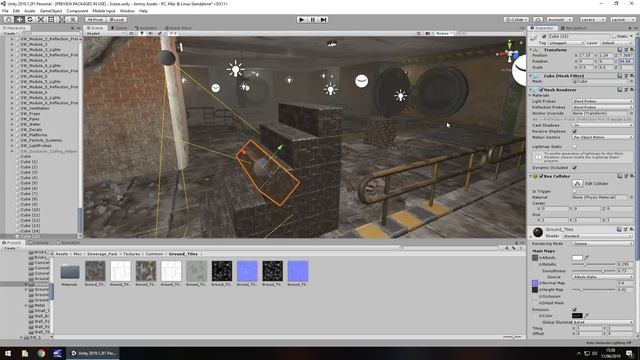The image size is (640, 360).
Task: Open the Motion Vectors dropdown
Action: point(602,137)
